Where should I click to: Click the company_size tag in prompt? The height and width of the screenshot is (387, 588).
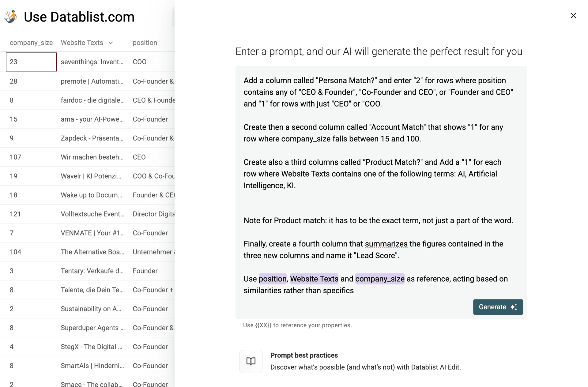pyautogui.click(x=380, y=279)
